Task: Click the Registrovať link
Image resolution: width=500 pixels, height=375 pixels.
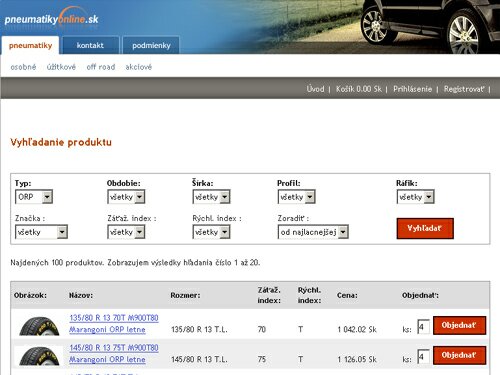Action: [464, 89]
